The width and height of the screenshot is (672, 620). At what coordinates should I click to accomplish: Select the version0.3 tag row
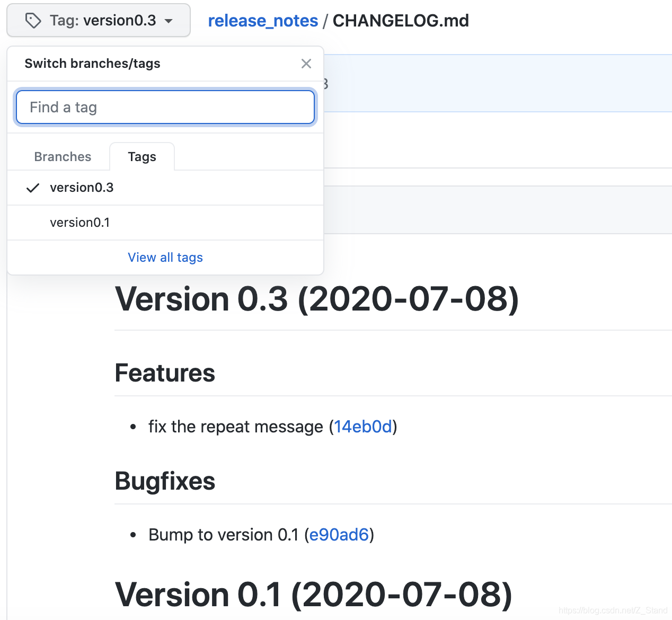82,188
